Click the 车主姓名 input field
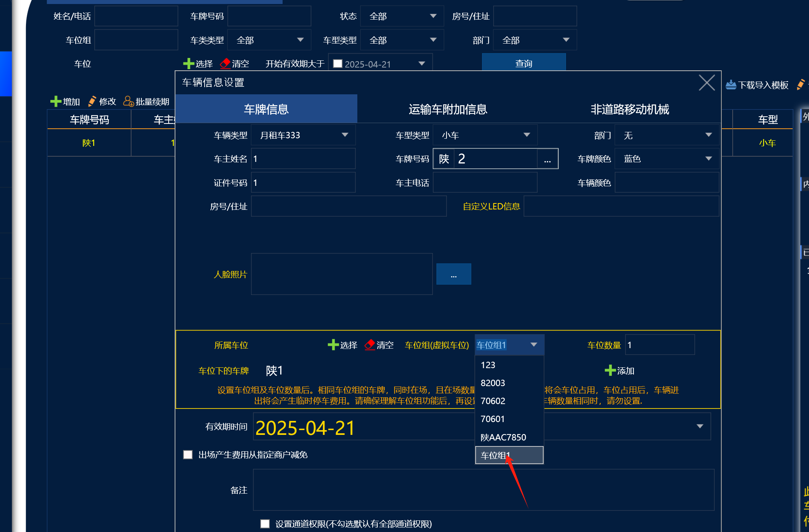 pyautogui.click(x=303, y=159)
